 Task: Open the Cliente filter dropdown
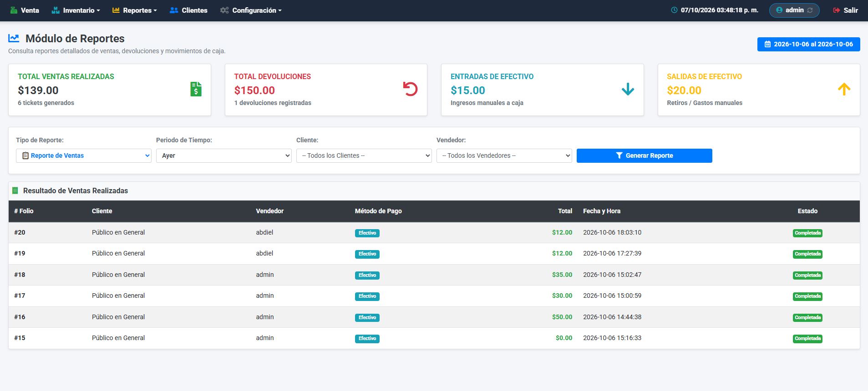[364, 155]
